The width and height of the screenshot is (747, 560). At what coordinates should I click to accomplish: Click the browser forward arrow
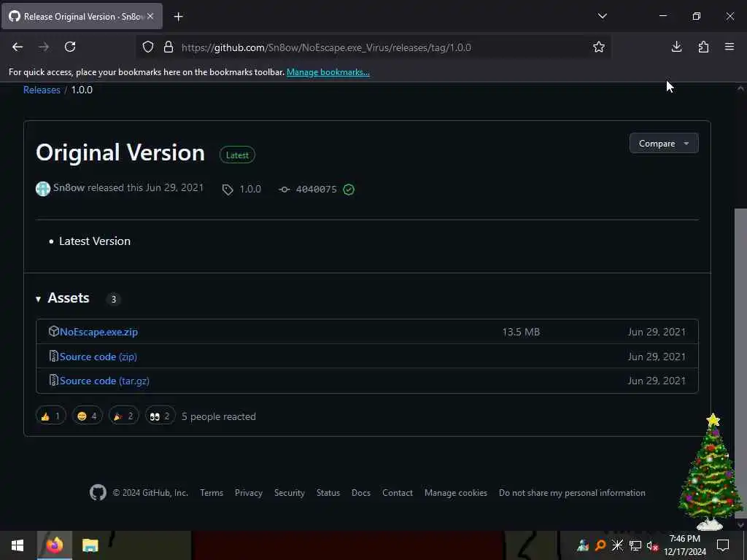pyautogui.click(x=43, y=47)
